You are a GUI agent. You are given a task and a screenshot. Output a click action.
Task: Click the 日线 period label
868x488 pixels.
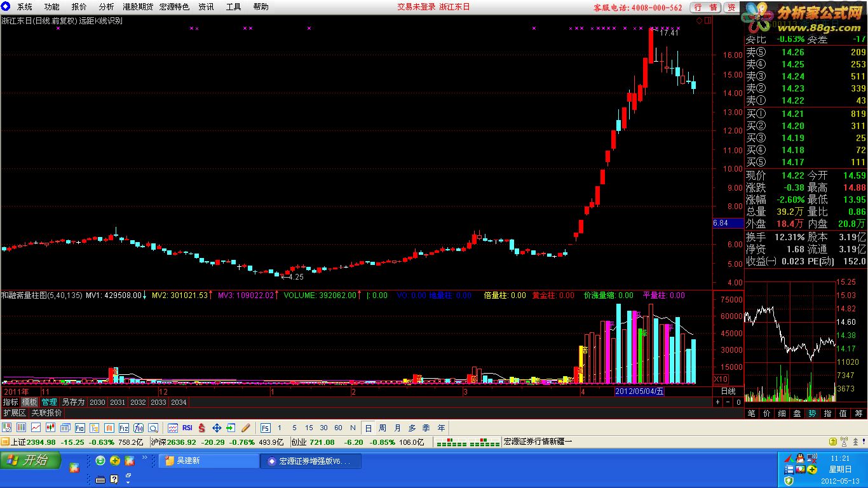coord(728,391)
